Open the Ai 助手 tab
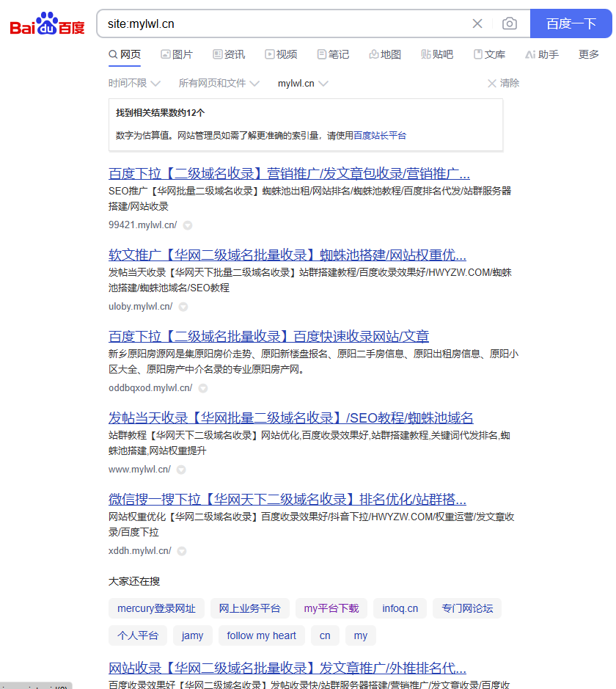Screen dimensions: 616x689 click(x=542, y=54)
